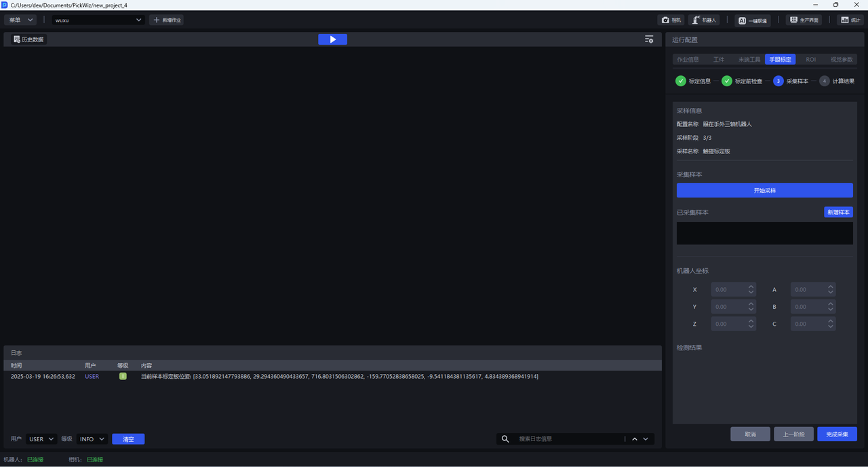Switch to the ROI tab
868x467 pixels.
810,60
